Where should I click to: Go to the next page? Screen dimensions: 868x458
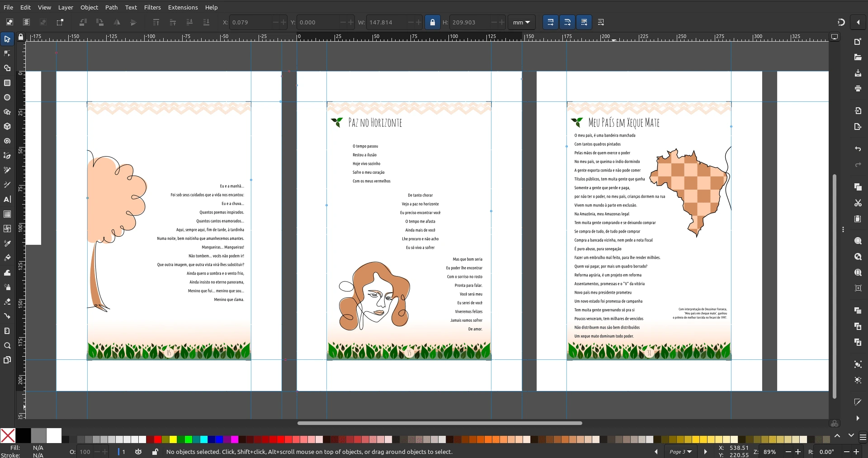point(705,452)
